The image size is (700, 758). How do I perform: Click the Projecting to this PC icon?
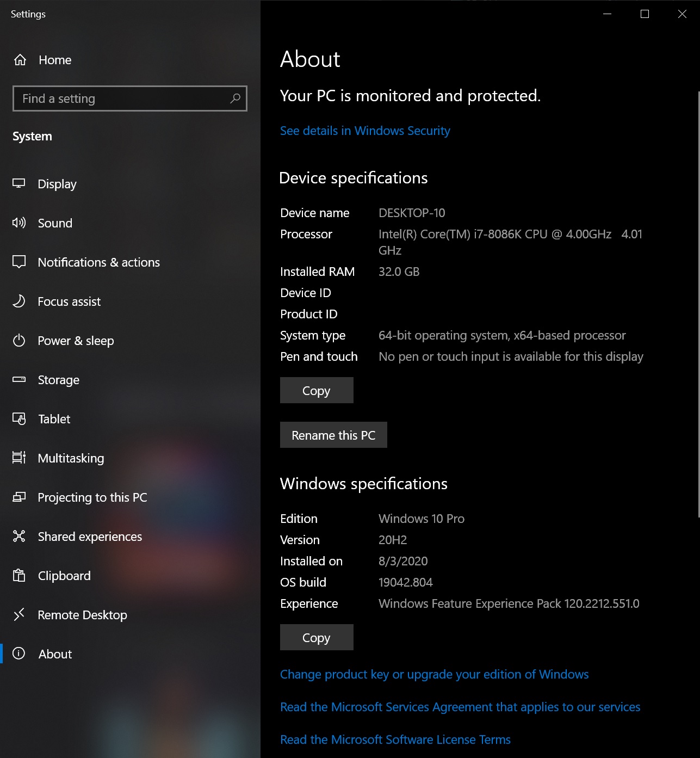click(x=19, y=497)
